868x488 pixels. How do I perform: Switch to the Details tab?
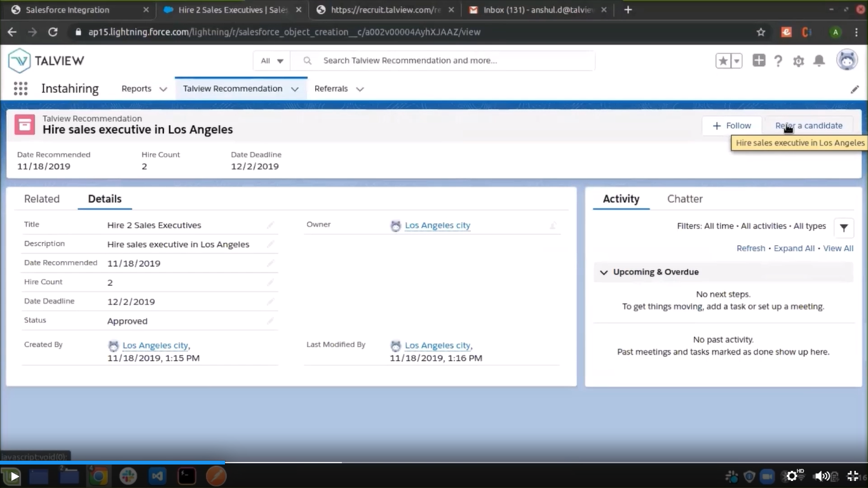[105, 199]
